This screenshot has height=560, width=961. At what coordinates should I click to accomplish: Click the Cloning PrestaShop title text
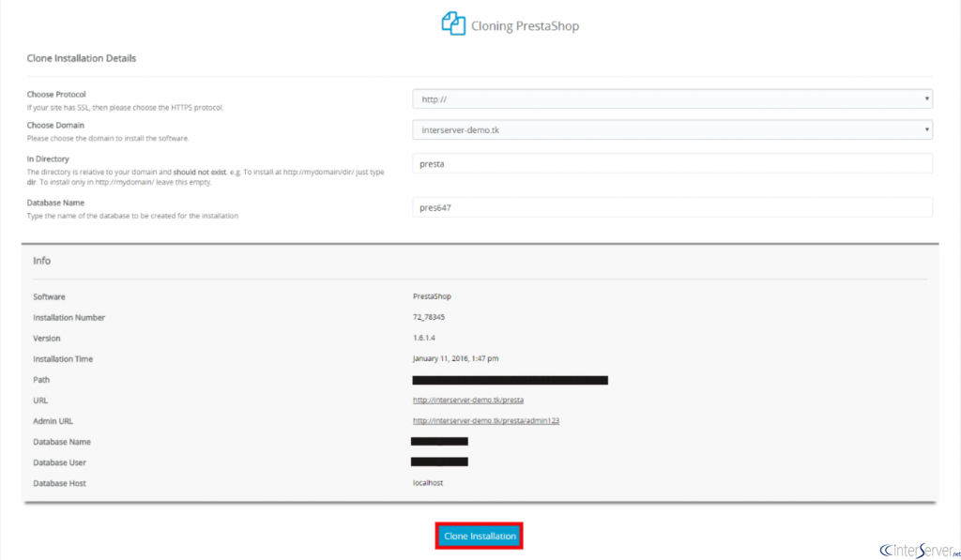tap(526, 25)
